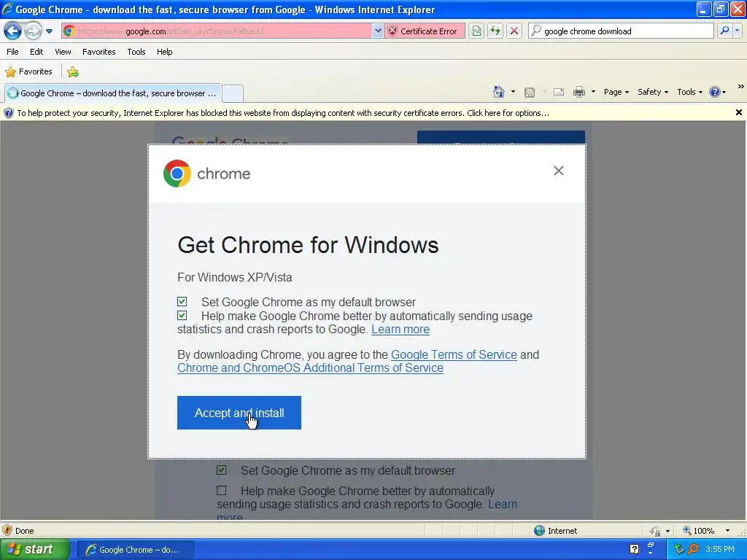Close the security information bar
This screenshot has width=747, height=560.
(x=738, y=112)
